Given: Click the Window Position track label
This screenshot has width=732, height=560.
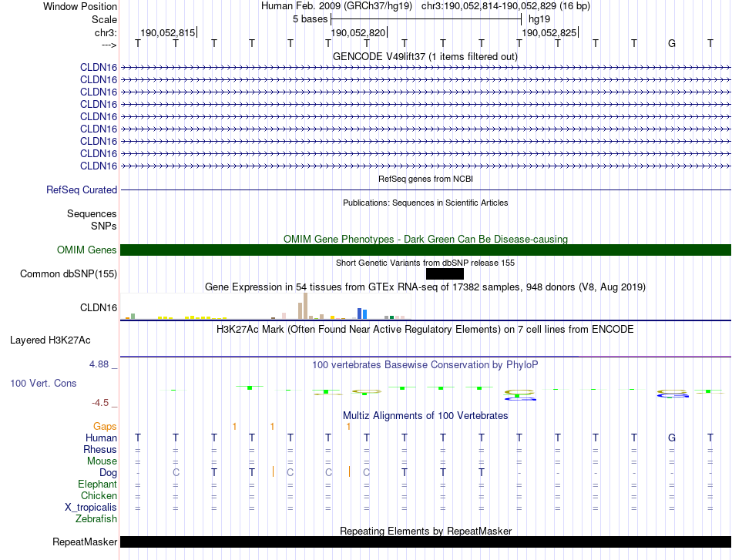Looking at the screenshot, I should [x=80, y=6].
